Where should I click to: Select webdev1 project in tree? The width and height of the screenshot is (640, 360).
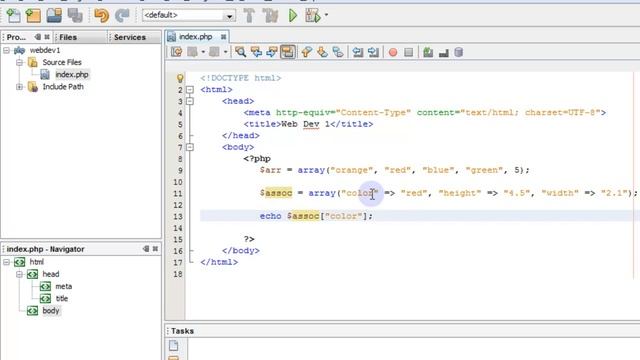click(x=45, y=50)
